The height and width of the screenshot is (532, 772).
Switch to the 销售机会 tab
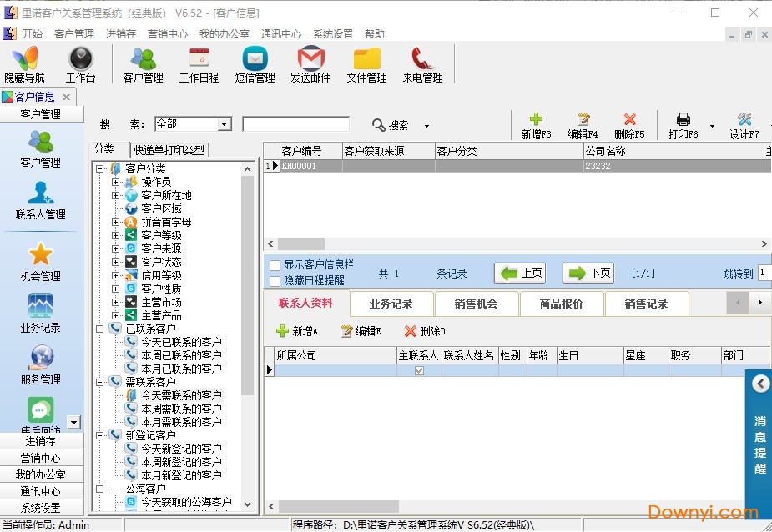pos(477,304)
